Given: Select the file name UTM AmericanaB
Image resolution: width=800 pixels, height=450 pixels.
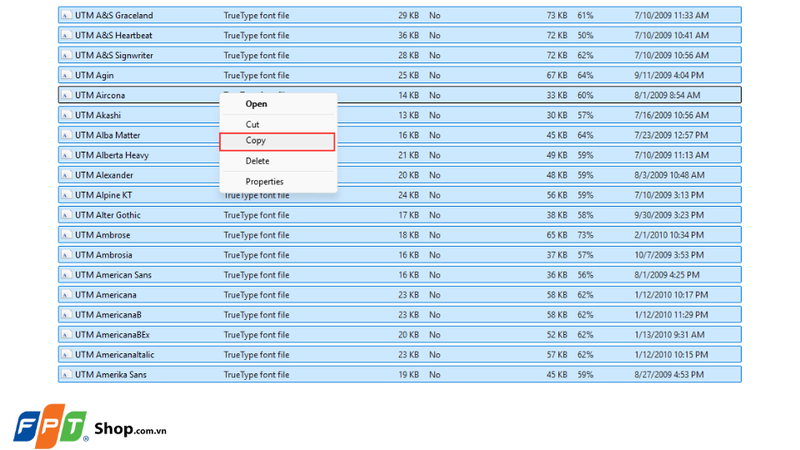Looking at the screenshot, I should tap(108, 314).
